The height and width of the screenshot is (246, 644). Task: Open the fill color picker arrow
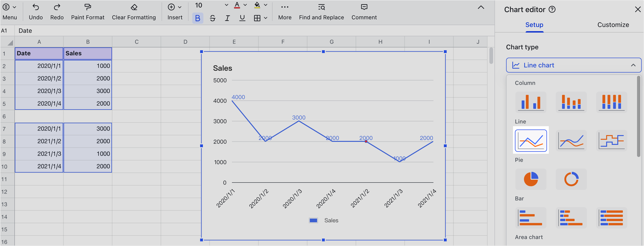point(266,5)
